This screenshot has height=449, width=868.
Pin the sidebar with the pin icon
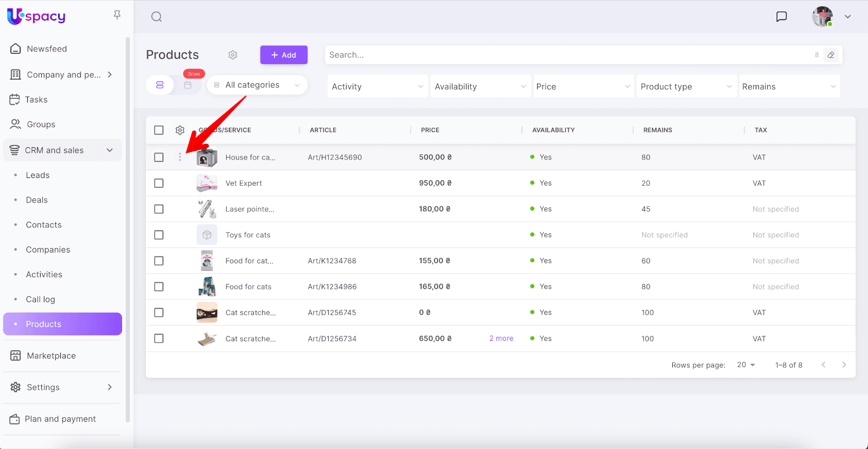[x=117, y=15]
